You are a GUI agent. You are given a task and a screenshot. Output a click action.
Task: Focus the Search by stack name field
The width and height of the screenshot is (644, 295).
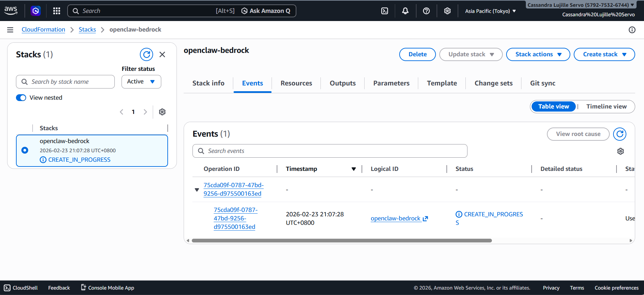click(65, 82)
